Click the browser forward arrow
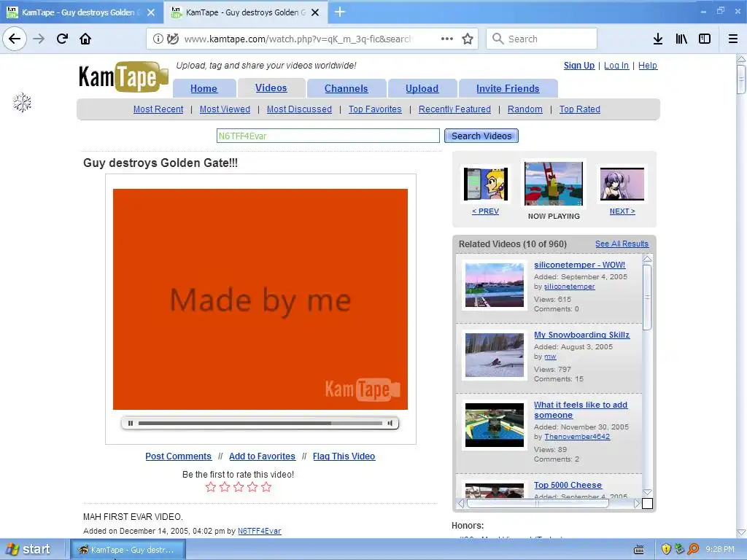This screenshot has height=560, width=747. (39, 39)
